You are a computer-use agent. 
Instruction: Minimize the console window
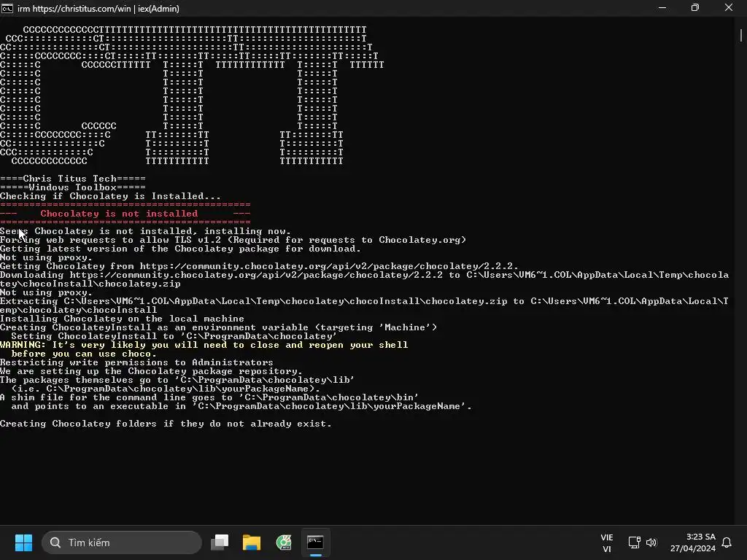point(662,7)
